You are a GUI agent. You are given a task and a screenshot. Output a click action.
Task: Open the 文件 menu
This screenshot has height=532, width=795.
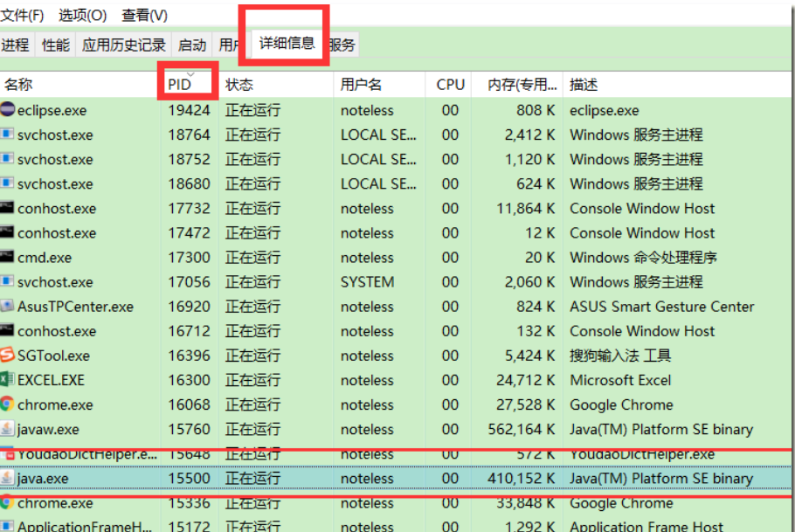21,15
